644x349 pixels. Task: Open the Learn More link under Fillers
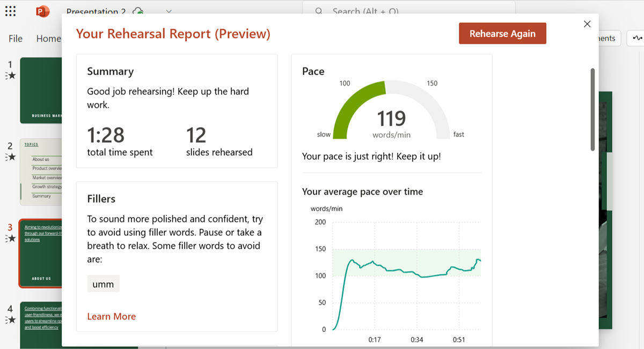coord(112,316)
